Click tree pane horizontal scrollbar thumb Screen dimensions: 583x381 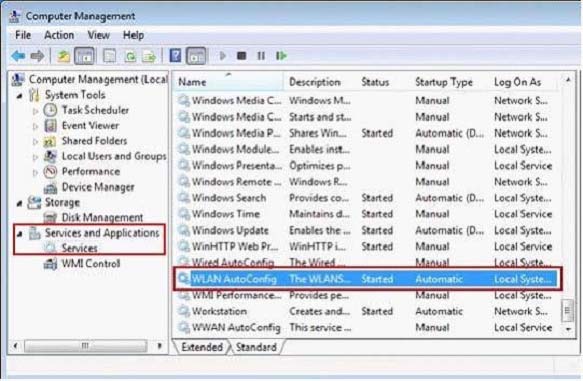(x=85, y=346)
